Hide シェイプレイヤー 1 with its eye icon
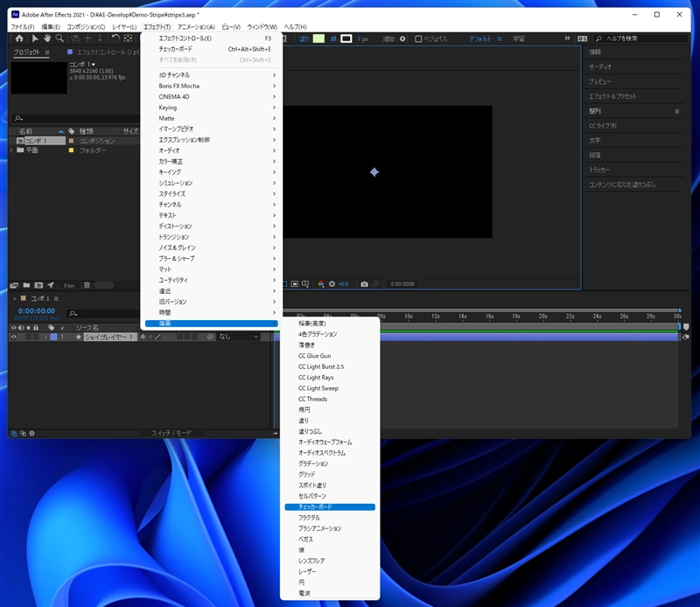700x607 pixels. (14, 337)
